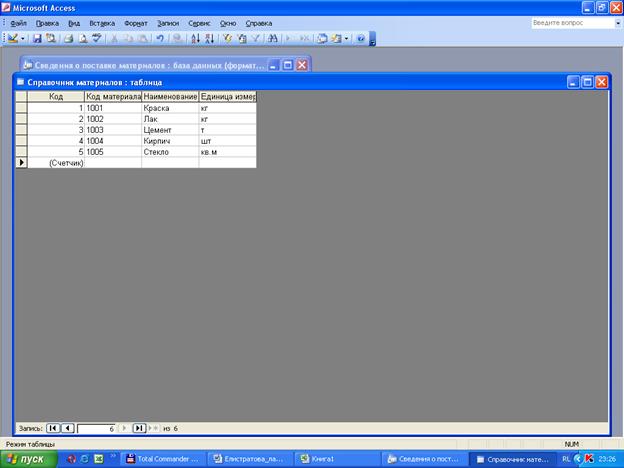Click the Help question mark icon
The width and height of the screenshot is (624, 468).
point(361,38)
